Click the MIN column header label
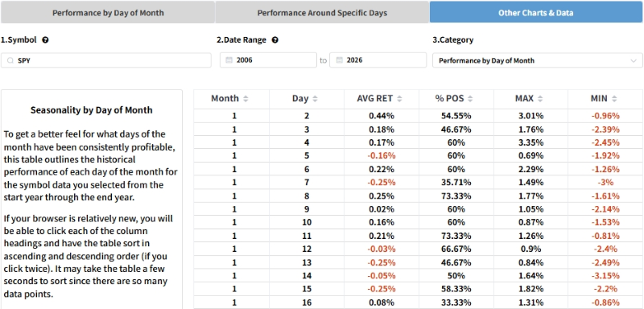The width and height of the screenshot is (644, 309). coord(599,98)
